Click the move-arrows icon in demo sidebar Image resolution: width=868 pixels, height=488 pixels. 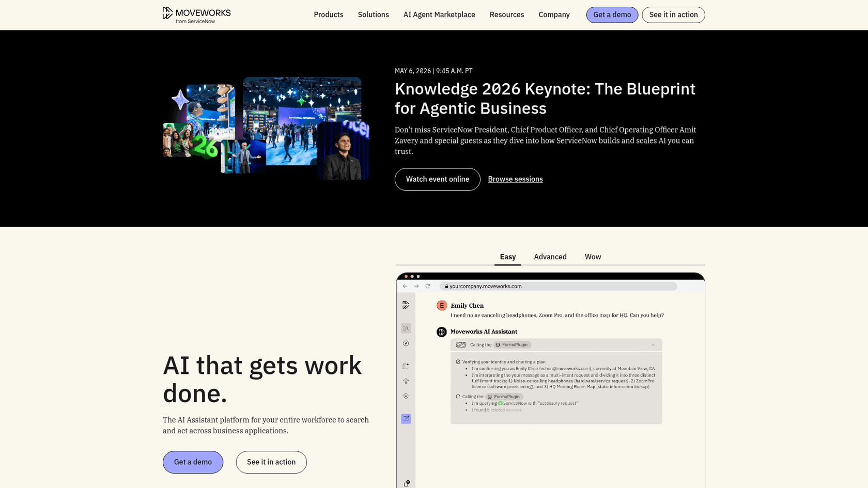406,381
